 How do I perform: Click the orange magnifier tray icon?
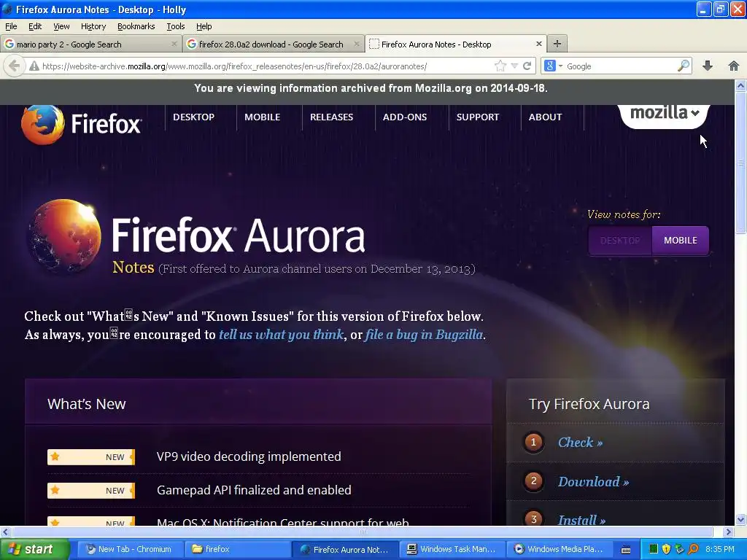tap(693, 549)
